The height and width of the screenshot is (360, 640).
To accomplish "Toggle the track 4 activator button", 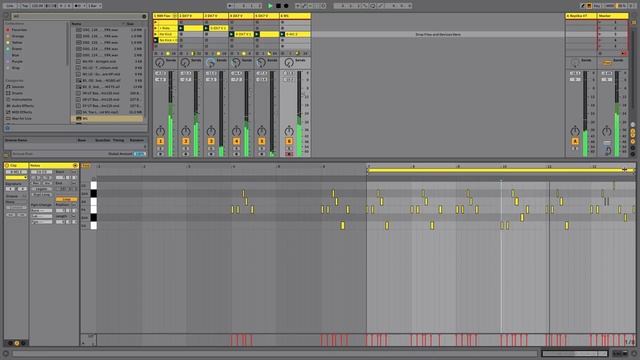I will point(236,141).
